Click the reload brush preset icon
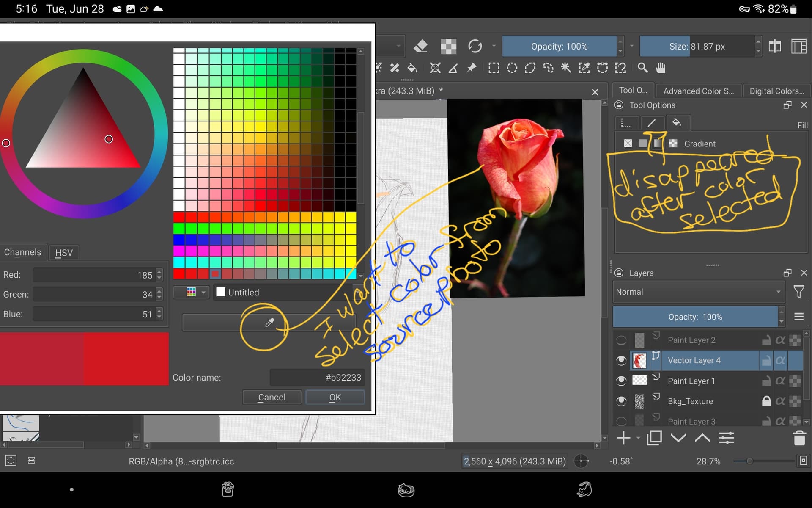Screen dimensions: 812x508 click(475, 46)
